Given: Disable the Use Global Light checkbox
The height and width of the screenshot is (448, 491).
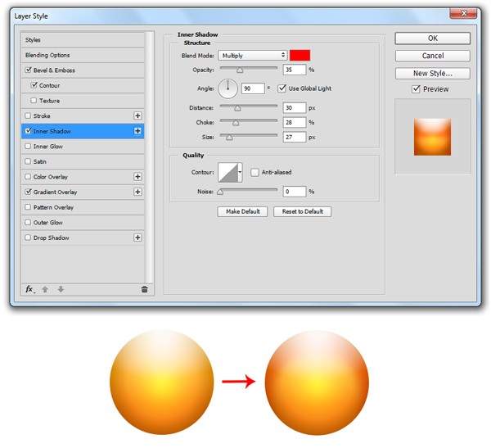Looking at the screenshot, I should [x=282, y=88].
